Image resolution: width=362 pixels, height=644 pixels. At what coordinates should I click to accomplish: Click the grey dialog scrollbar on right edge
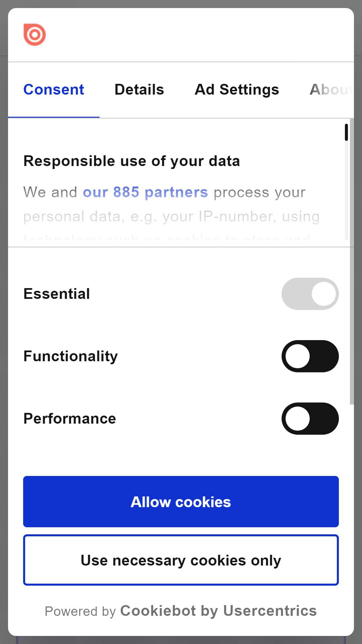point(352,262)
